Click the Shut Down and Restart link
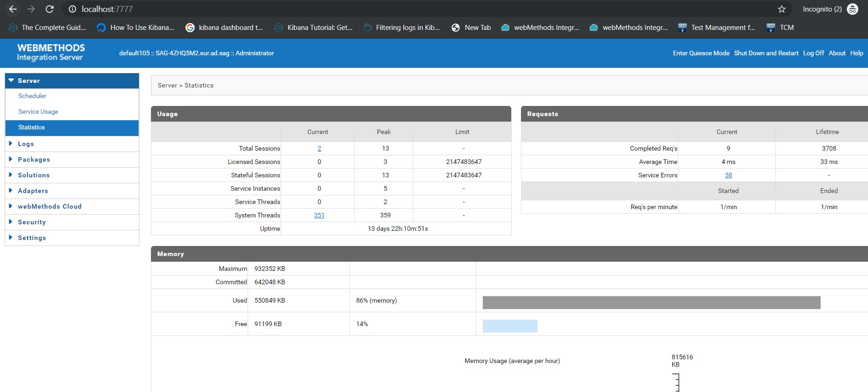The width and height of the screenshot is (868, 392). [766, 53]
